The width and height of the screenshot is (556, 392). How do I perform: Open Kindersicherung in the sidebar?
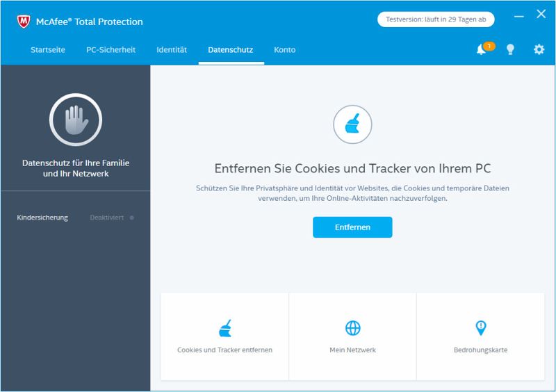click(42, 218)
